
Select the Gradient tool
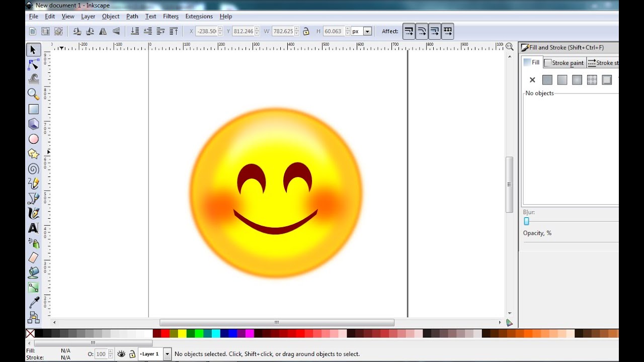pos(33,288)
